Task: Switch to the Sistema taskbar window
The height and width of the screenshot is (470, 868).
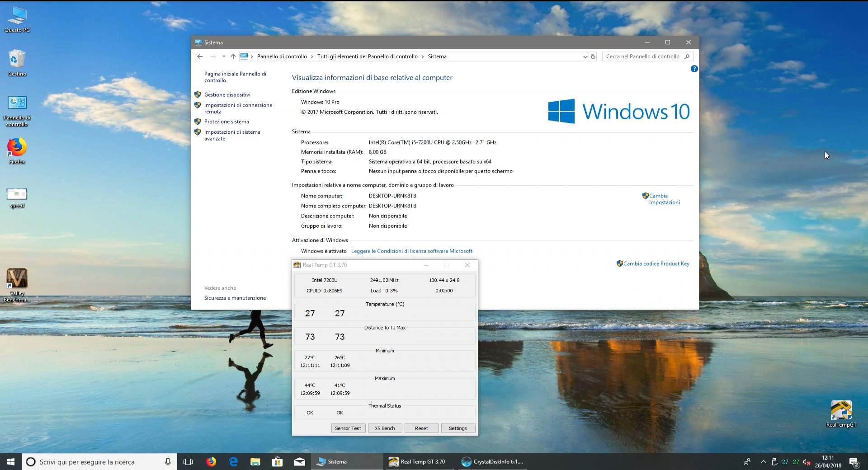Action: (x=347, y=461)
